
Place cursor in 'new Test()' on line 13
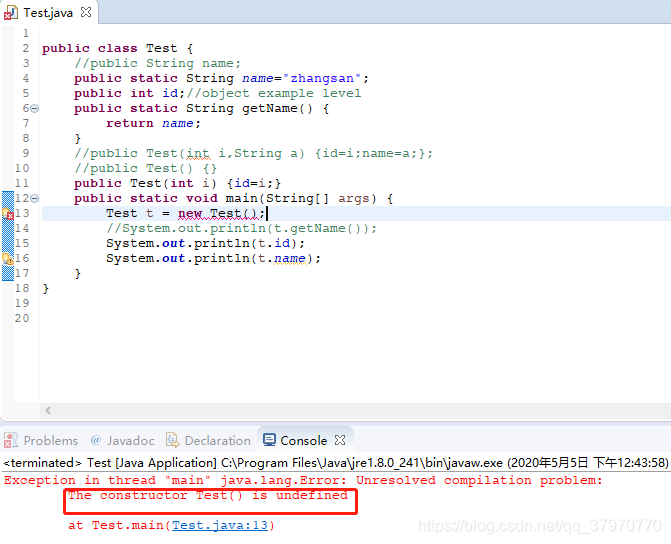point(218,213)
